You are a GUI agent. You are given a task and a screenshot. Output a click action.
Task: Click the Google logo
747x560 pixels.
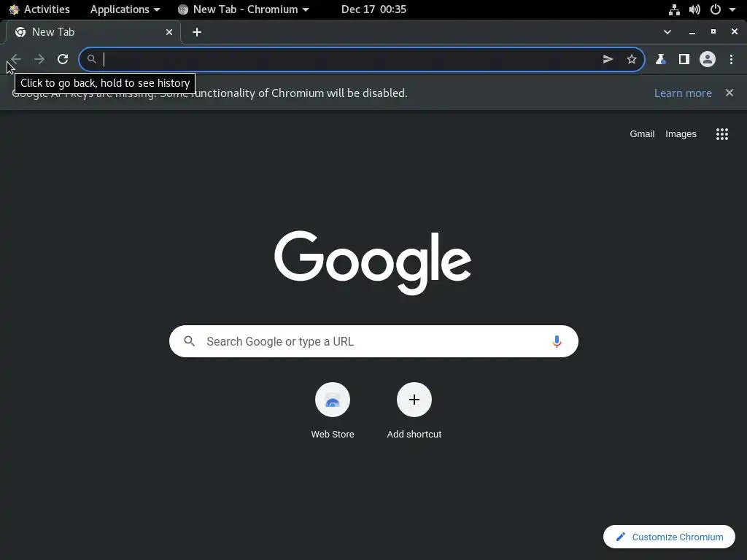(373, 262)
